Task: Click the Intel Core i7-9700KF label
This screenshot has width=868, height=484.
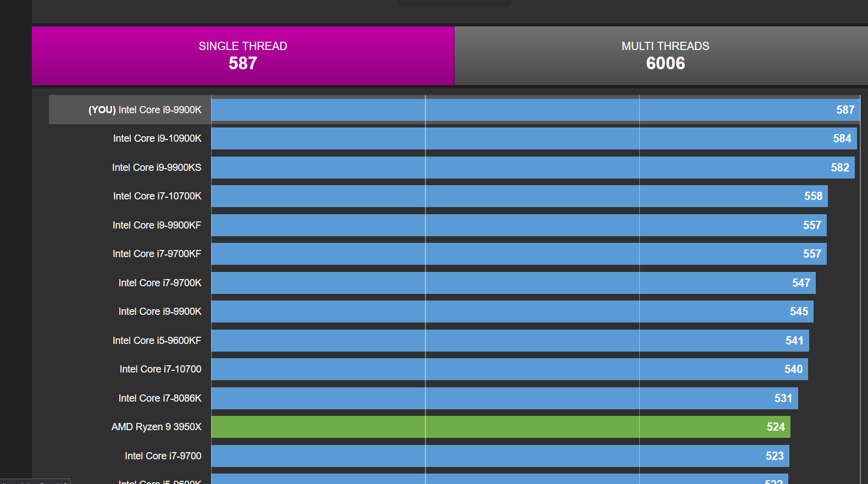Action: (x=157, y=254)
